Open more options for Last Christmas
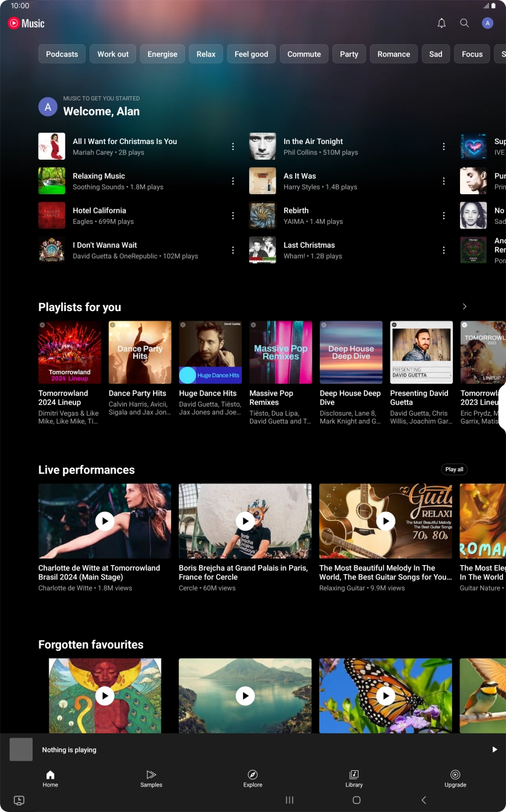This screenshot has height=812, width=506. [444, 250]
